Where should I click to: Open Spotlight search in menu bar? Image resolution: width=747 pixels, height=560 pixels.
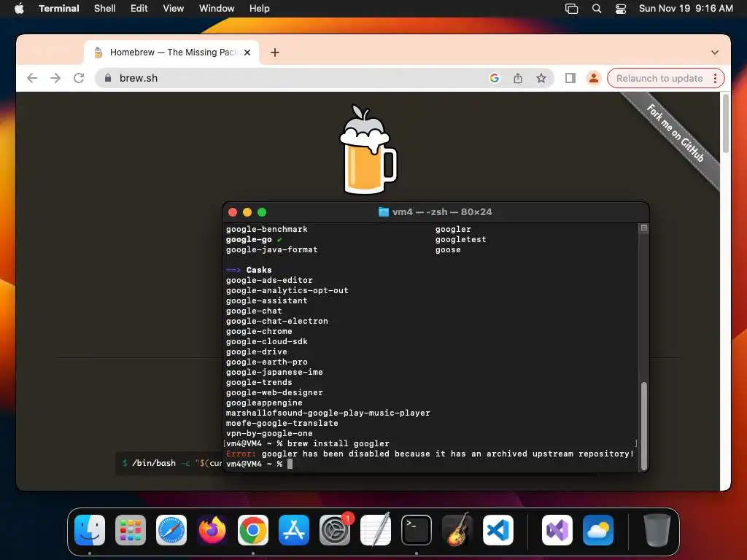(x=597, y=9)
